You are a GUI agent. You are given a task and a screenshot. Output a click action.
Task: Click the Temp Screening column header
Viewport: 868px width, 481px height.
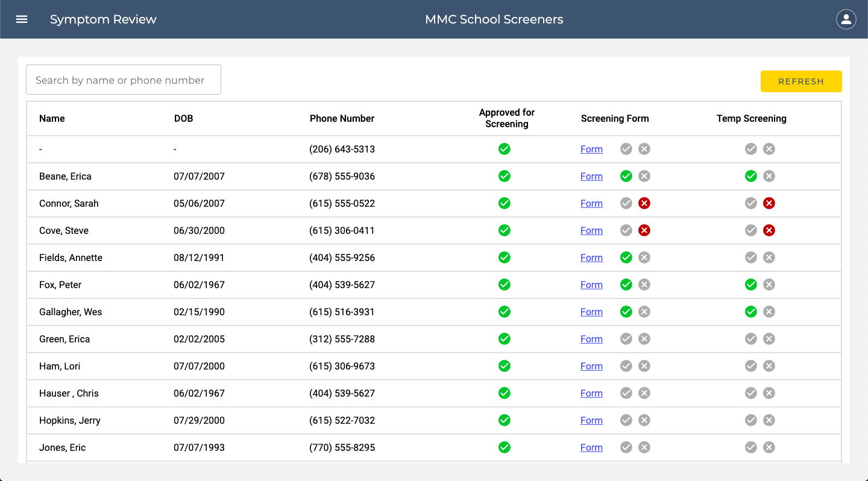pyautogui.click(x=752, y=118)
